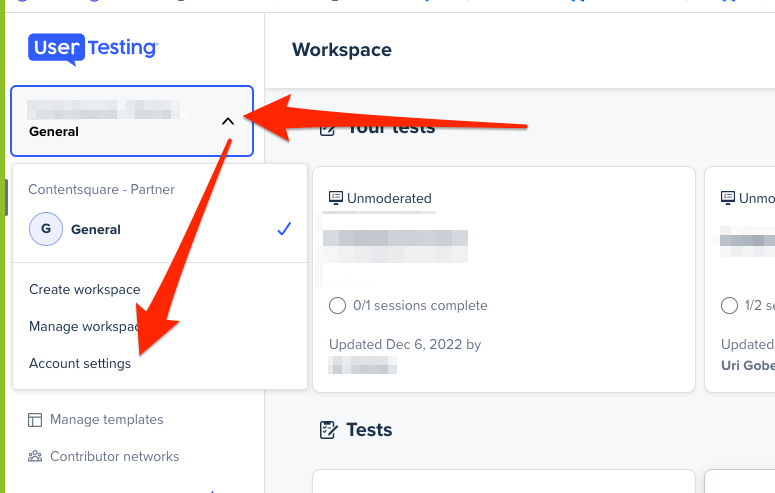Click the Contributor networks people icon
This screenshot has height=493, width=775.
(x=35, y=456)
